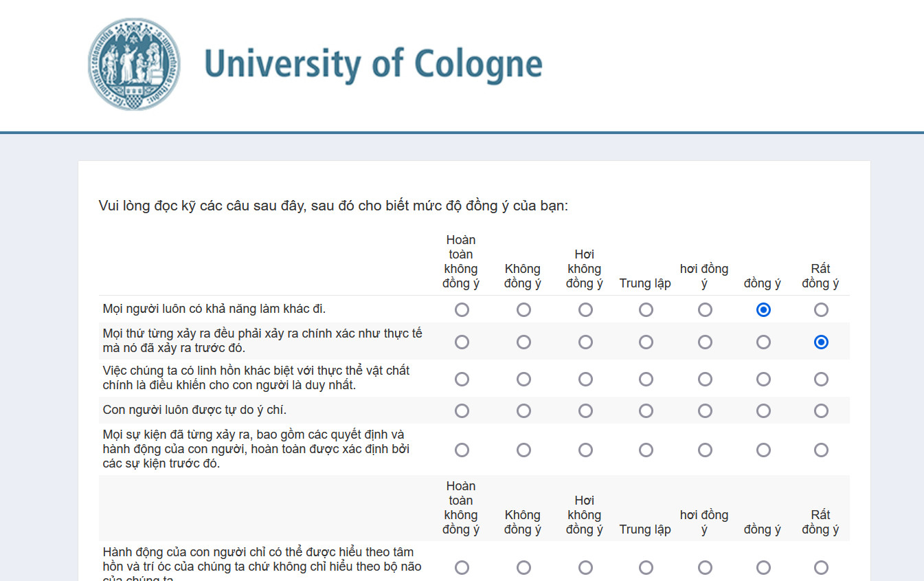Select 'đồng ý' for 'Mọi thứ từng xảy ra' statement

point(763,342)
